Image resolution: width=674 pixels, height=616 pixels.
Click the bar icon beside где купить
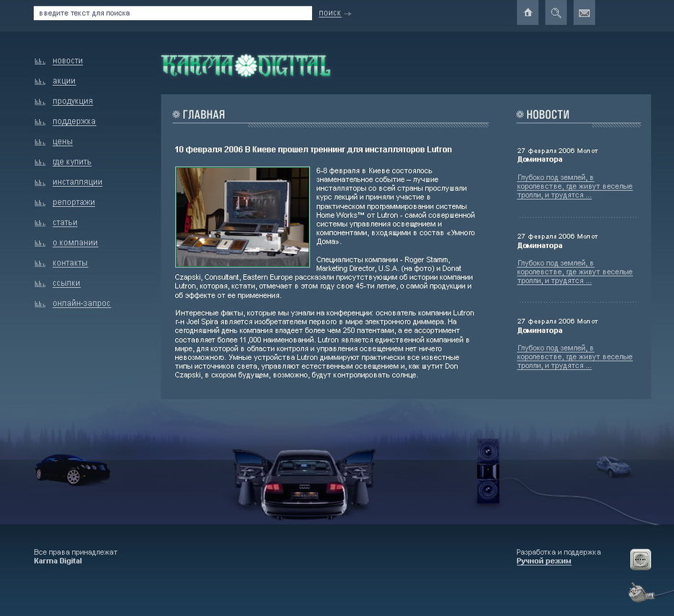[40, 162]
